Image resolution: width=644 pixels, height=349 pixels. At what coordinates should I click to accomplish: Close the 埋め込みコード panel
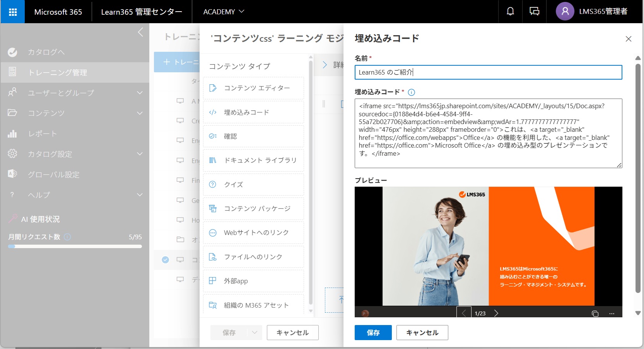point(629,39)
